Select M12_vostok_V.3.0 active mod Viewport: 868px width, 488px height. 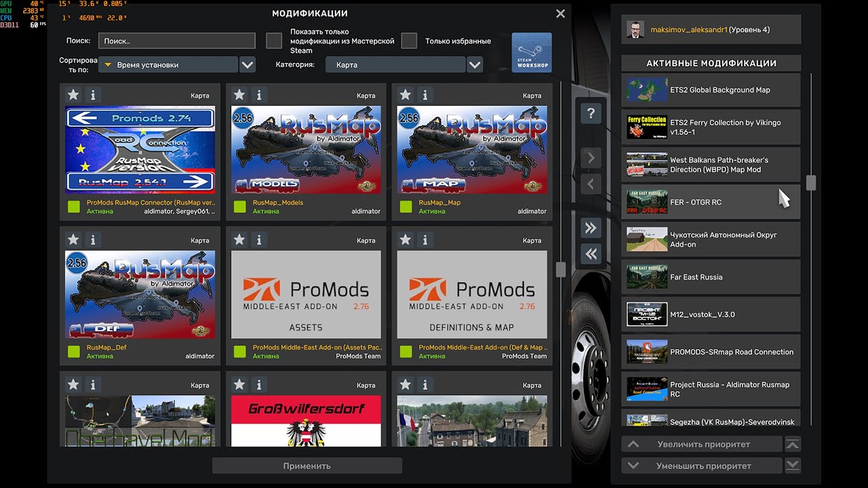click(711, 314)
